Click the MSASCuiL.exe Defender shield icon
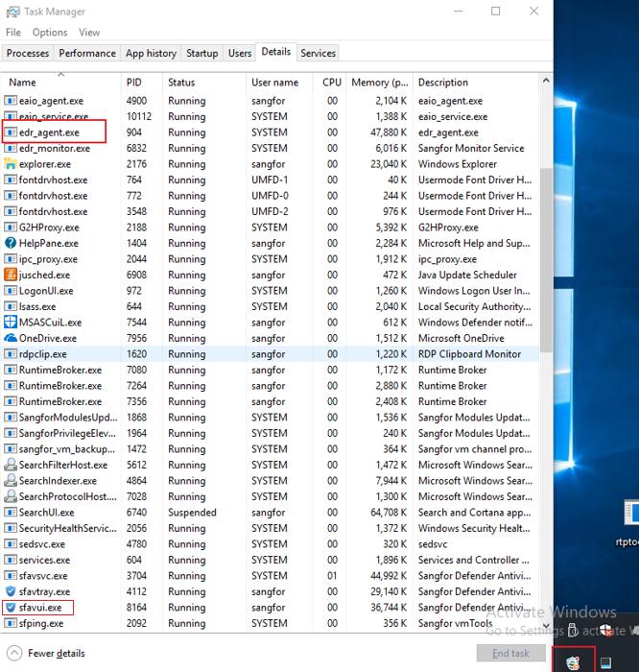The height and width of the screenshot is (672, 639). pos(11,323)
